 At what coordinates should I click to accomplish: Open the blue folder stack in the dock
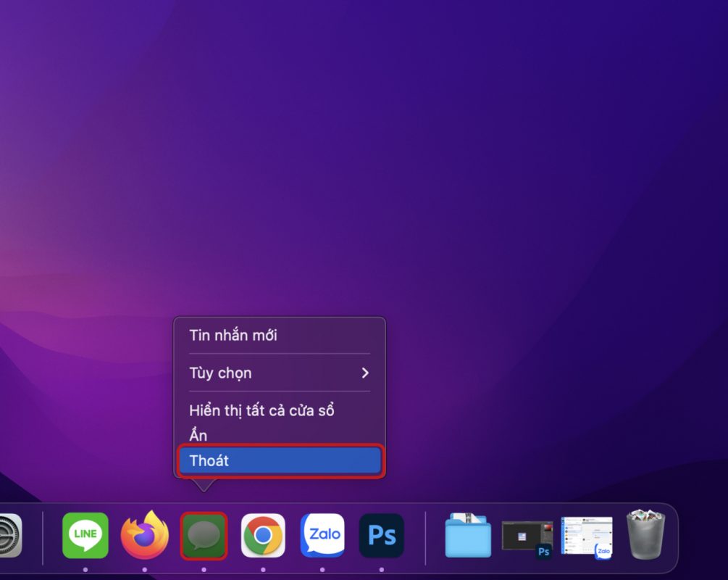click(468, 536)
